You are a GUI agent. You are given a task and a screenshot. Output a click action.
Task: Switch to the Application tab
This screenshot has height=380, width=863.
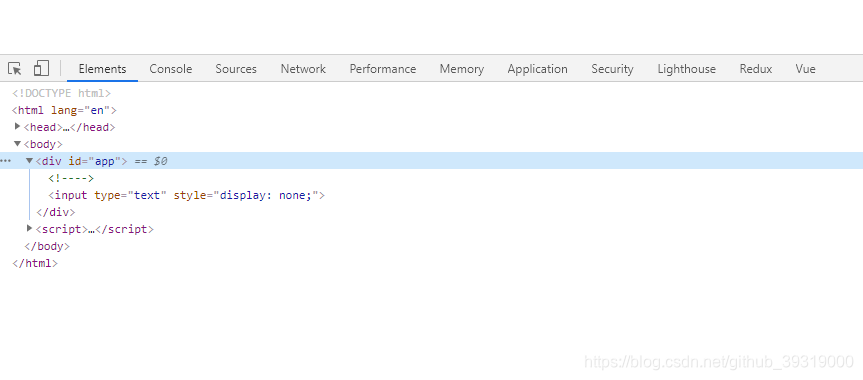point(537,69)
